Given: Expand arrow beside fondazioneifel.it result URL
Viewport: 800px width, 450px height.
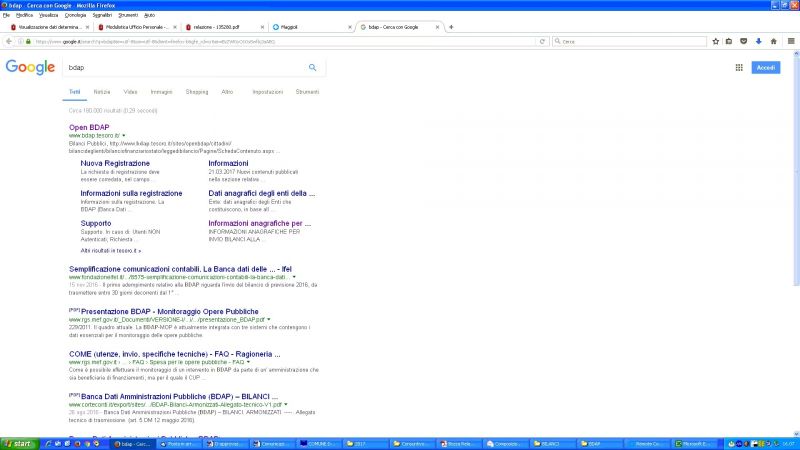Looking at the screenshot, I should (x=294, y=277).
